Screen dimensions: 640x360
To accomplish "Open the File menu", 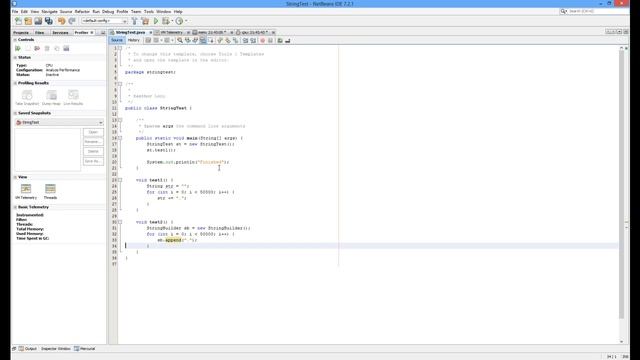I will coord(15,11).
